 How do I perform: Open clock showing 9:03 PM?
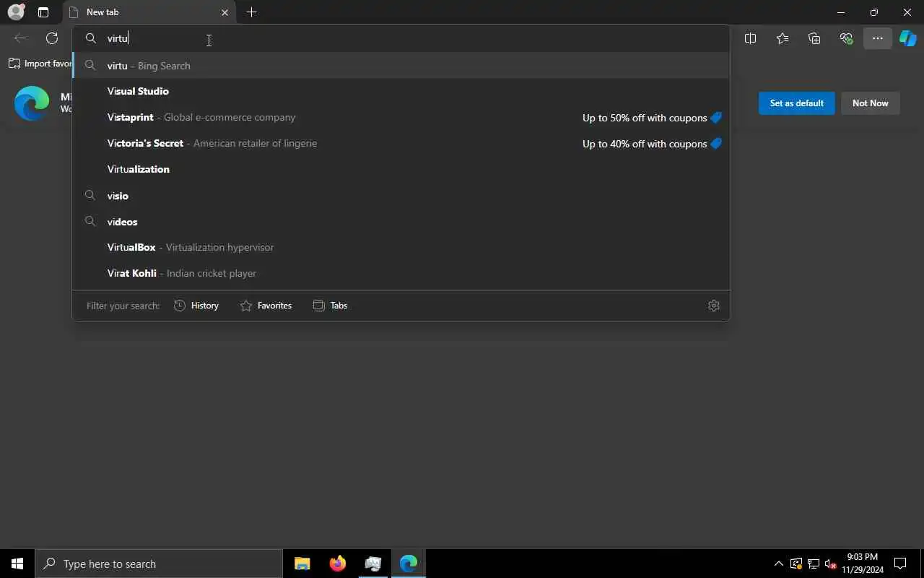click(863, 564)
